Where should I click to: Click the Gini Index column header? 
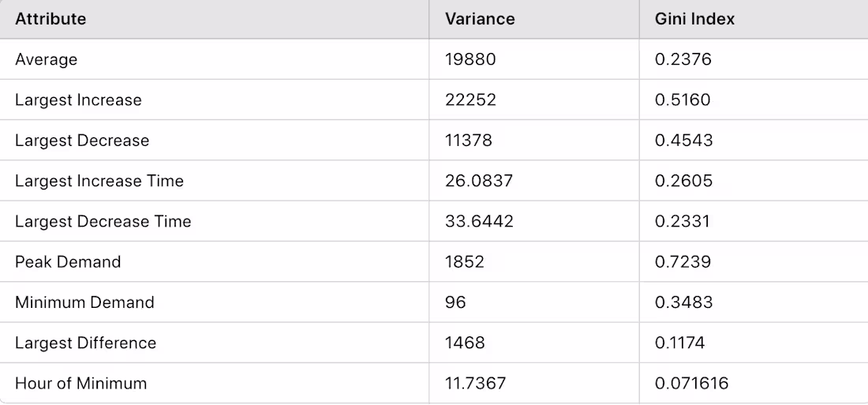pyautogui.click(x=694, y=19)
